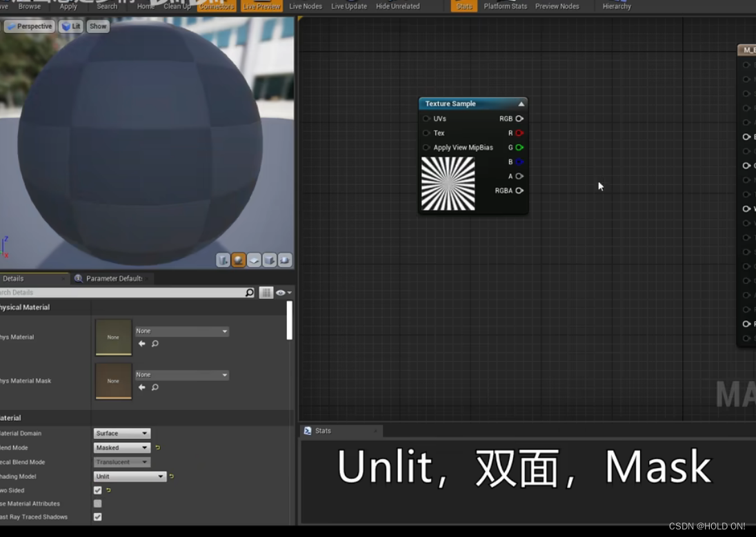Image resolution: width=756 pixels, height=537 pixels.
Task: Select the Stats tab at the bottom
Action: 323,431
